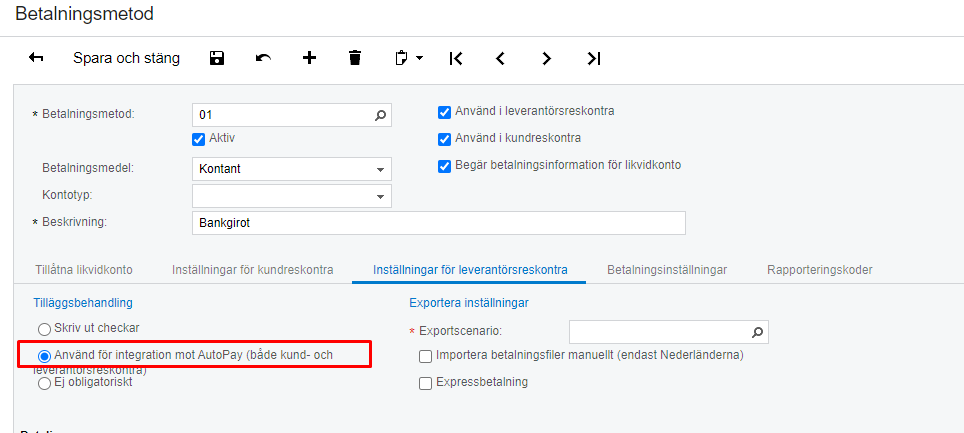Jump to the last record

594,58
